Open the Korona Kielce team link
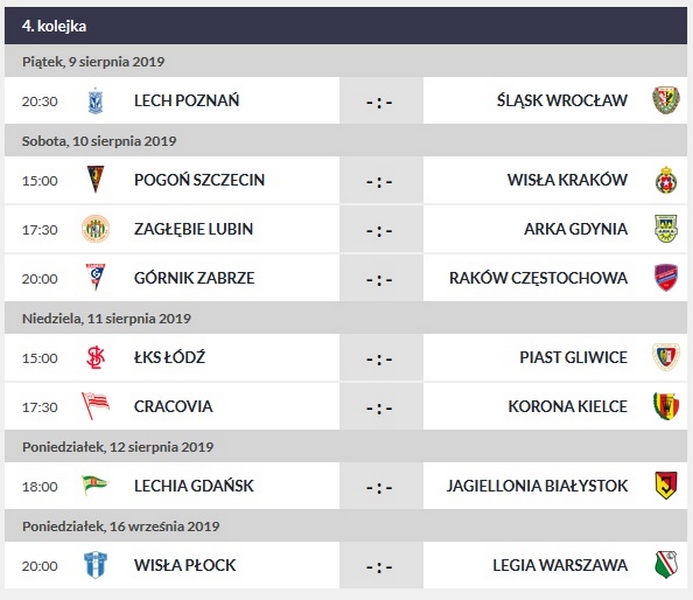The height and width of the screenshot is (600, 693). click(x=568, y=407)
